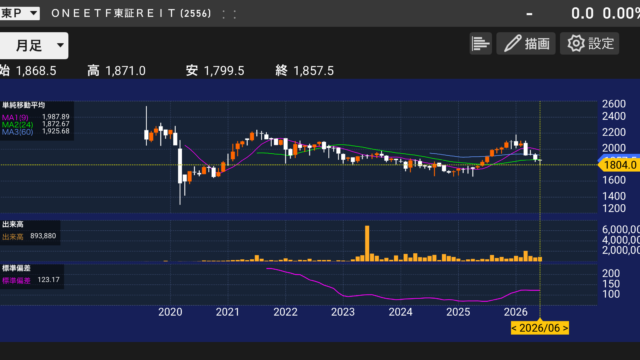Open the 月足 timeframe dropdown
The width and height of the screenshot is (640, 360).
(34, 45)
